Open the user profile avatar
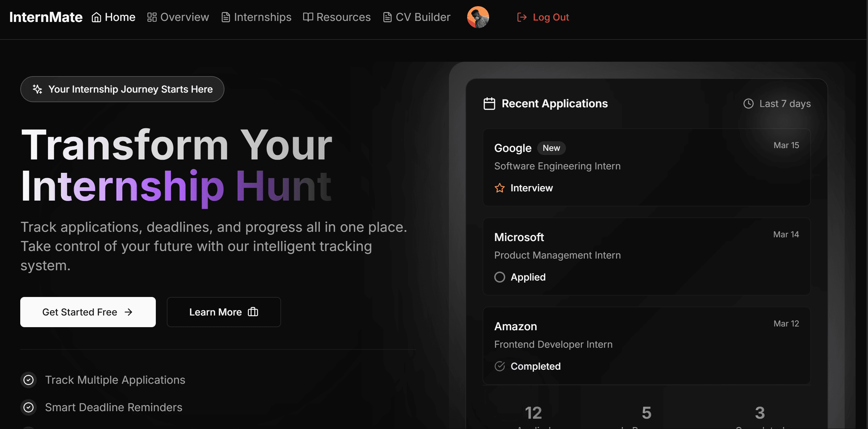Viewport: 868px width, 429px height. point(478,17)
